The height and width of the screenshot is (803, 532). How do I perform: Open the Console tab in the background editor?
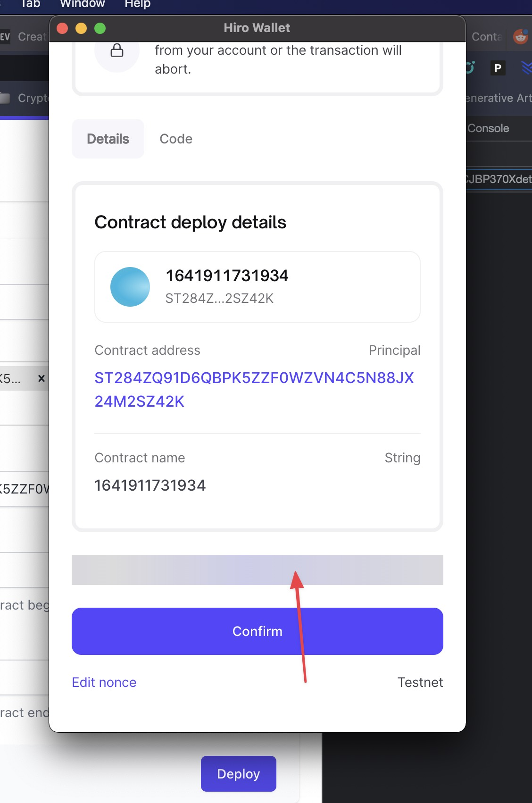point(488,128)
